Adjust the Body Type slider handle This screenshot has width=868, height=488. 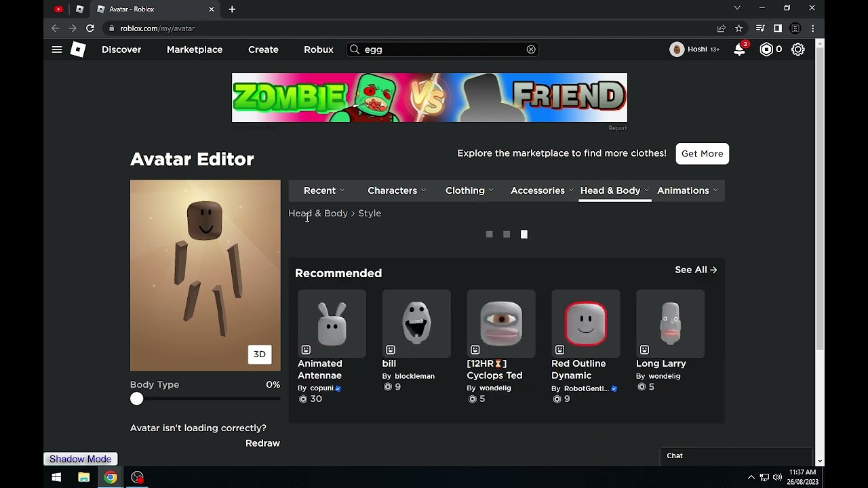tap(137, 399)
